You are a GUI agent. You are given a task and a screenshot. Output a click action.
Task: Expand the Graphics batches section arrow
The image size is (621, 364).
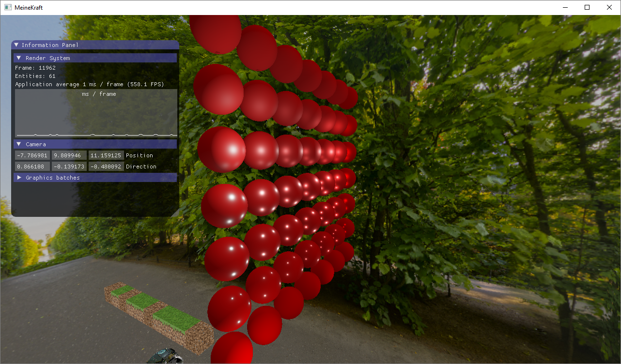tap(19, 178)
